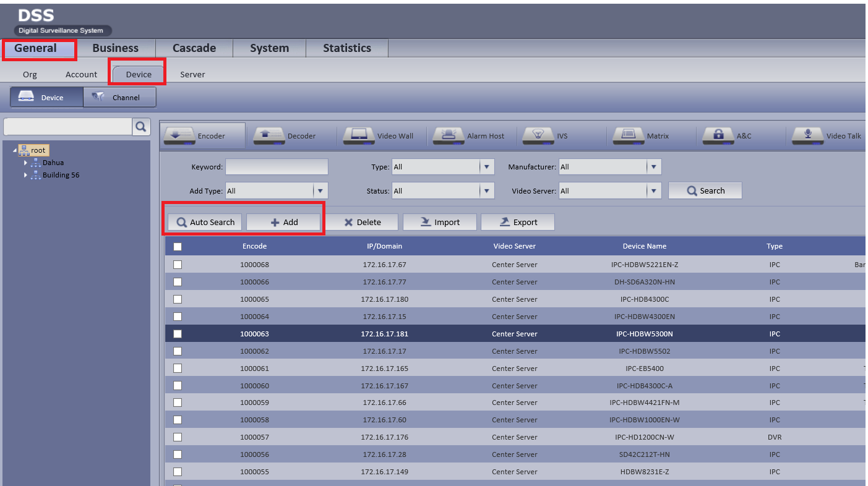Viewport: 868px width, 486px height.
Task: Check the box for device 1000068
Action: pyautogui.click(x=178, y=265)
